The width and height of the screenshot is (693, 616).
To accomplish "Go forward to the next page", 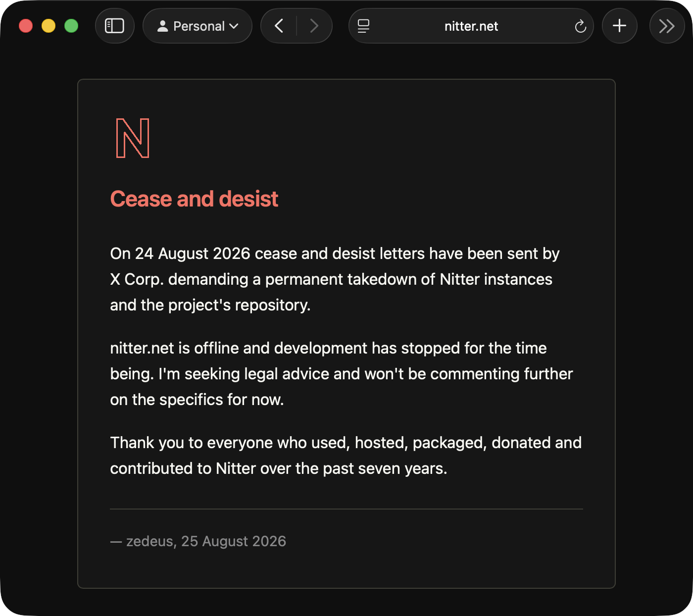I will 314,26.
